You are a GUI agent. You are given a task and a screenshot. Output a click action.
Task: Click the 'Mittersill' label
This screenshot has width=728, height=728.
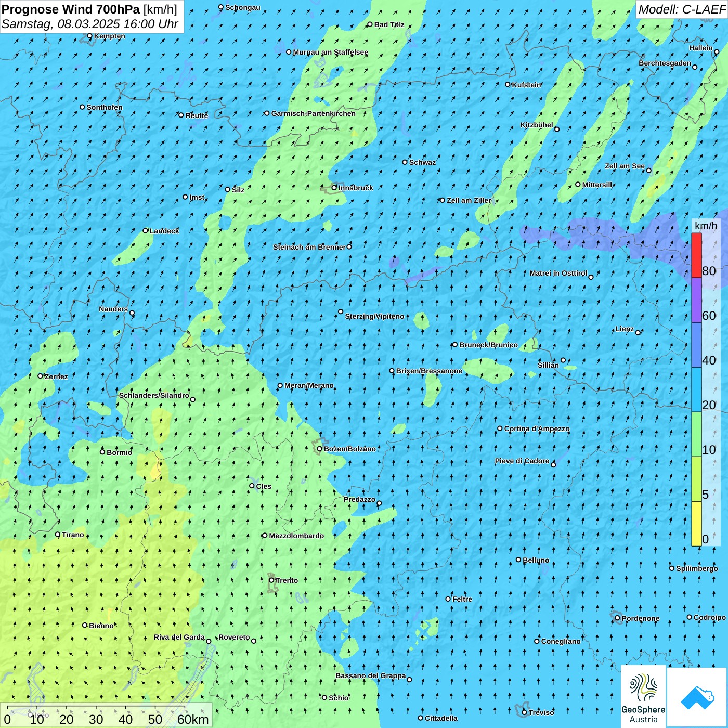597,185
